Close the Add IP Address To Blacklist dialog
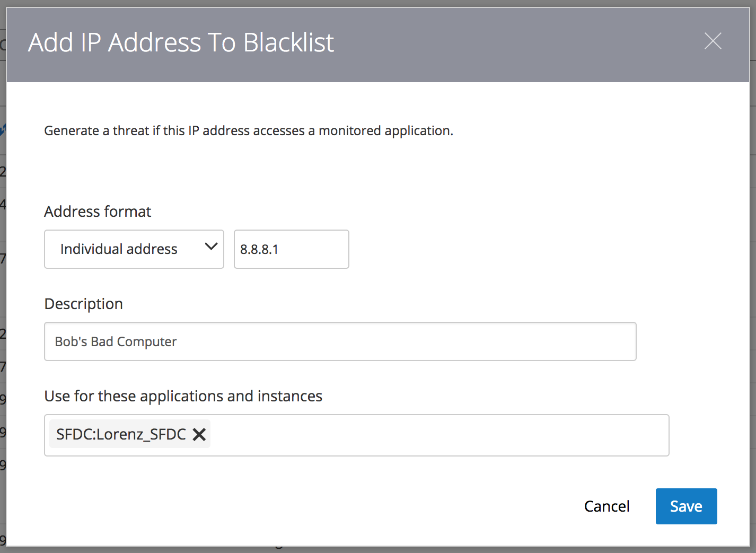This screenshot has height=553, width=756. pyautogui.click(x=713, y=41)
